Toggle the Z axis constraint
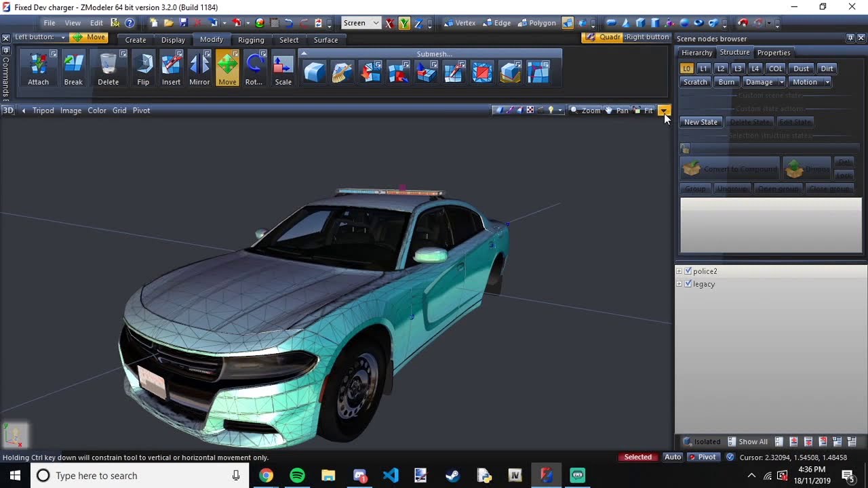868x488 pixels. pyautogui.click(x=418, y=23)
